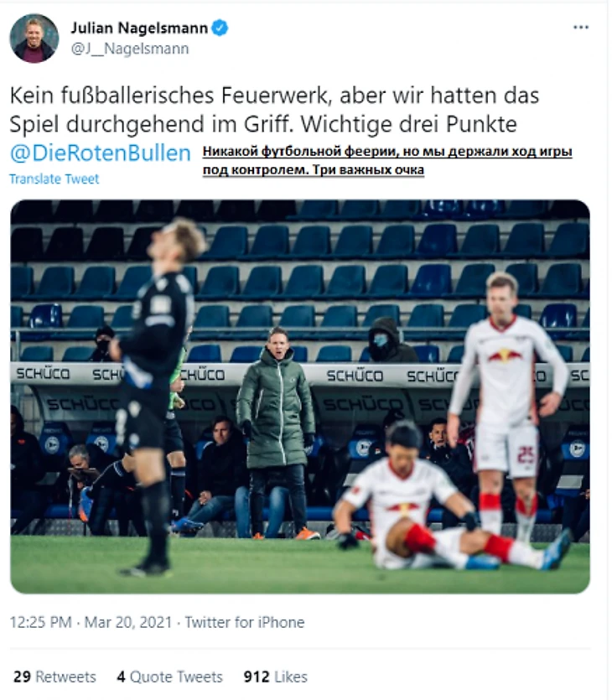
Task: Open the Twitter for iPhone source link
Action: coord(245,622)
